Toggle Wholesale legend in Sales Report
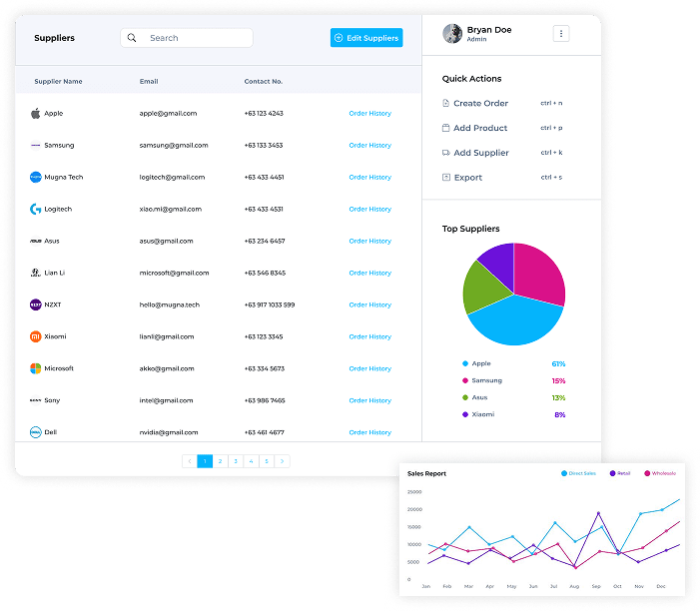The height and width of the screenshot is (611, 700). point(660,473)
